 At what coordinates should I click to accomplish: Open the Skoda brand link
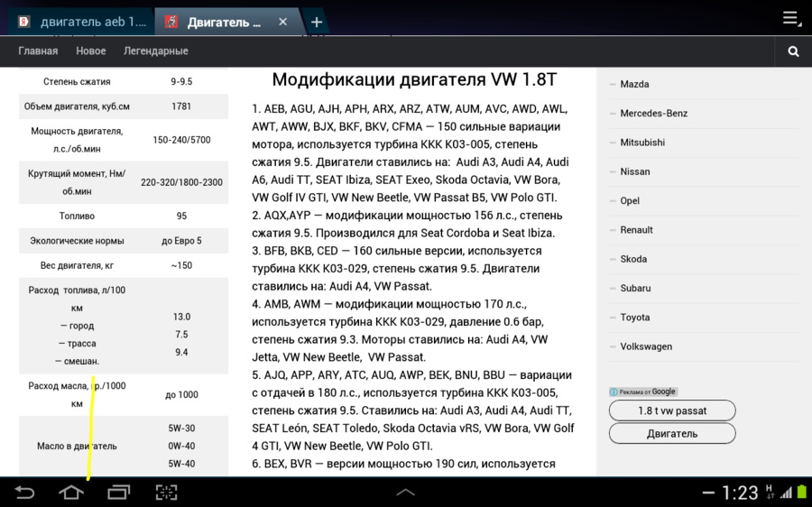click(633, 259)
